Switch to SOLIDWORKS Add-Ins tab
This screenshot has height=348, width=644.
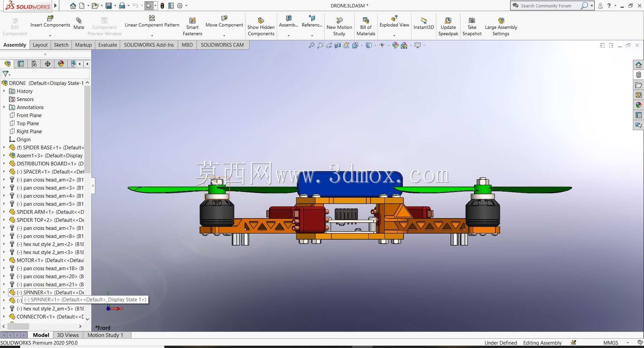tap(149, 45)
